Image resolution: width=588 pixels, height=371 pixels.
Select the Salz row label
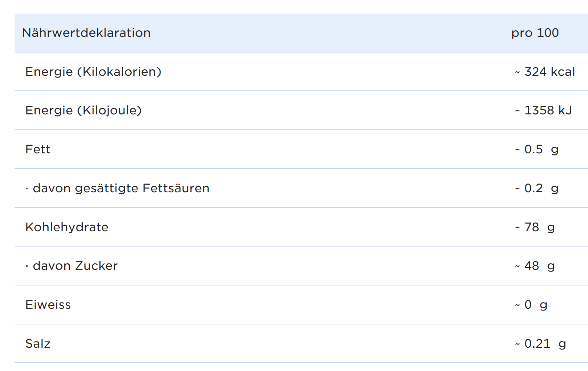coord(38,344)
